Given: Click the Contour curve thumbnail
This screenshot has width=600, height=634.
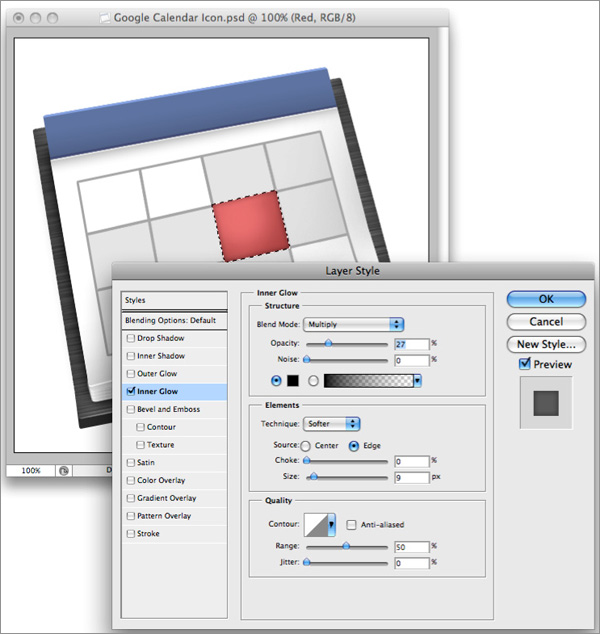Looking at the screenshot, I should click(x=316, y=525).
